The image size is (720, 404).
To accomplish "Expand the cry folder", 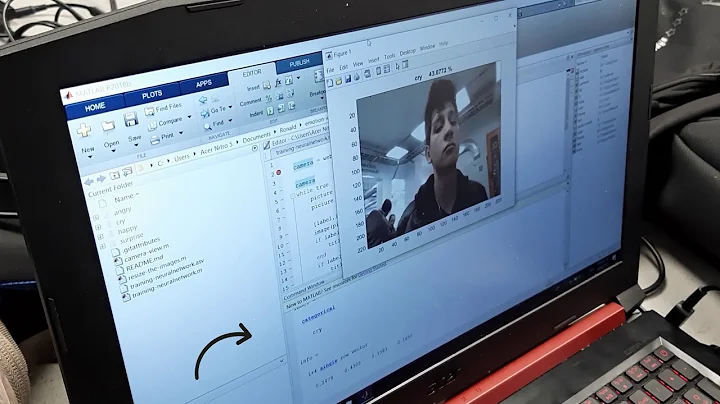I will click(x=98, y=227).
